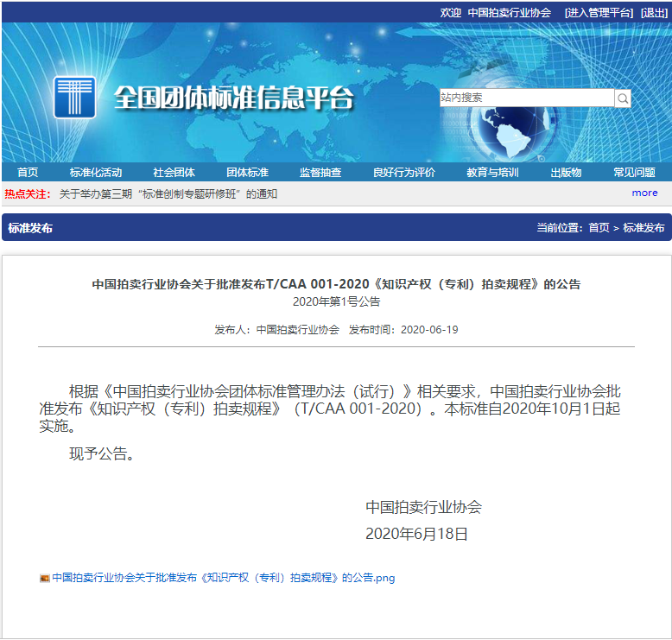
Task: Open the 首页 navigation menu
Action: [x=28, y=173]
